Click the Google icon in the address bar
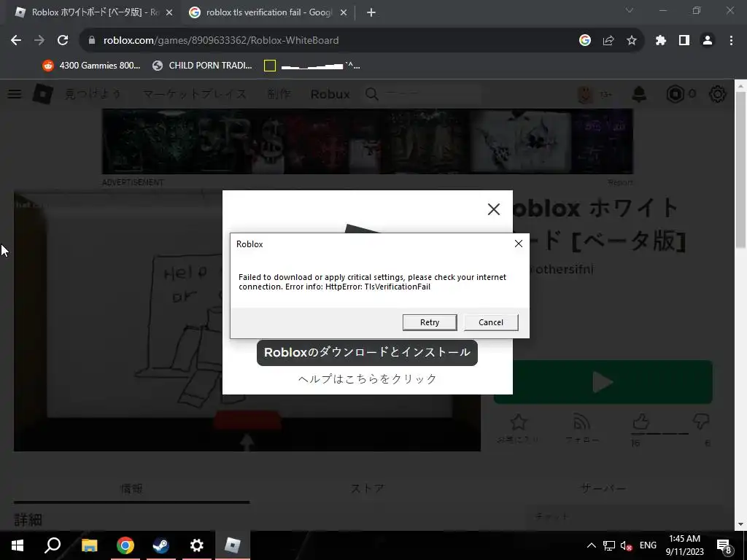 click(585, 41)
